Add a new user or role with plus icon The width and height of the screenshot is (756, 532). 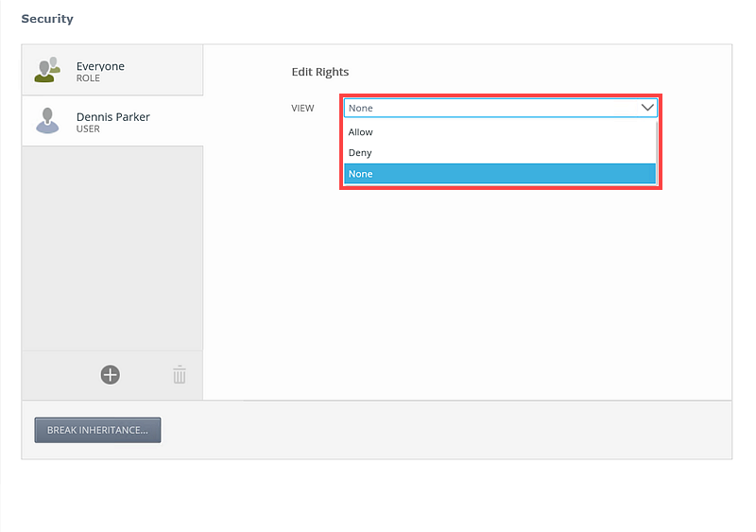(110, 375)
